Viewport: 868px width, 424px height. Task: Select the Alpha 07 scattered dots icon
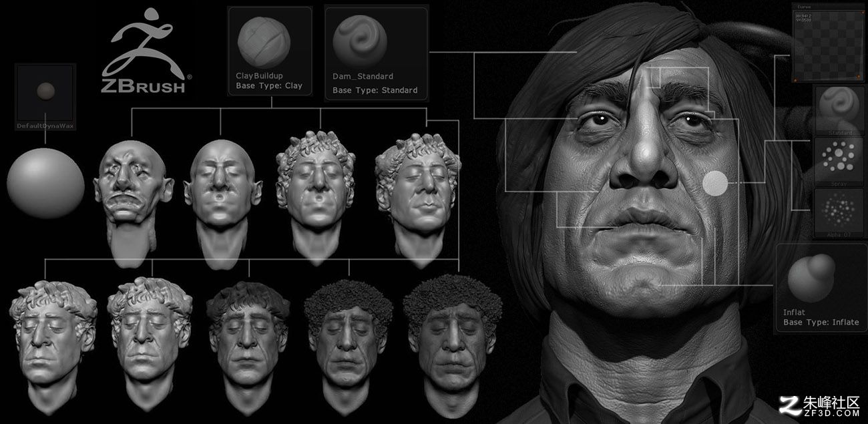(x=840, y=210)
